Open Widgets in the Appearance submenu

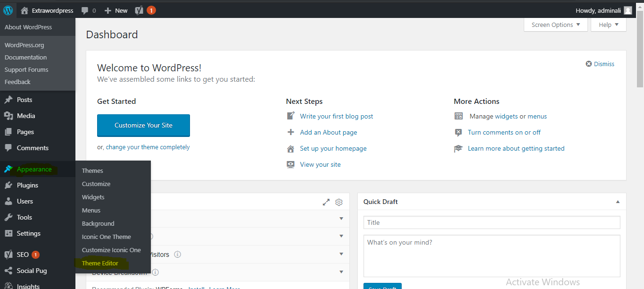point(93,197)
